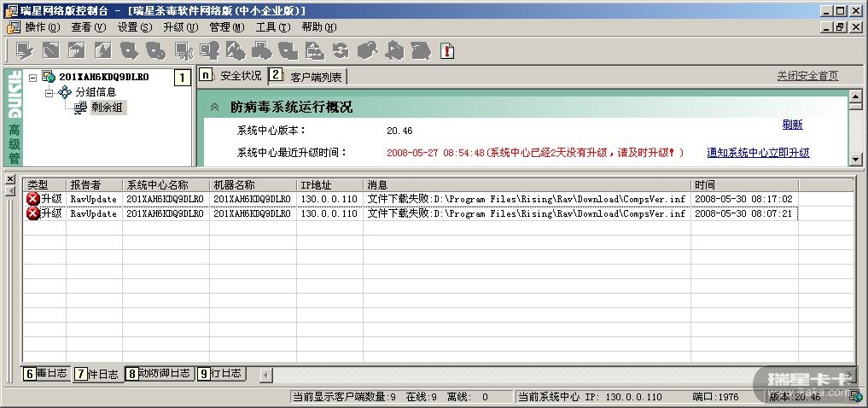Viewport: 868px width, 408px height.
Task: Sort by the 消息 column header
Action: pos(527,185)
